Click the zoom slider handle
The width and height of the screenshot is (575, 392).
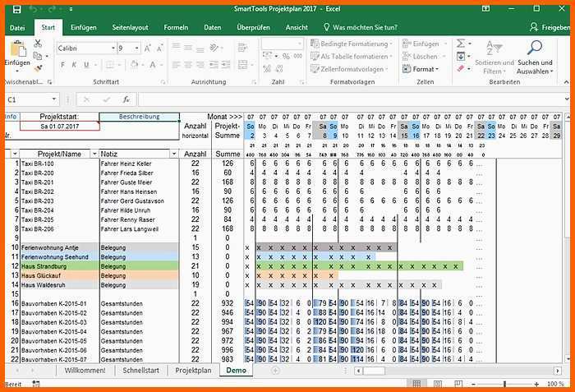pos(504,384)
